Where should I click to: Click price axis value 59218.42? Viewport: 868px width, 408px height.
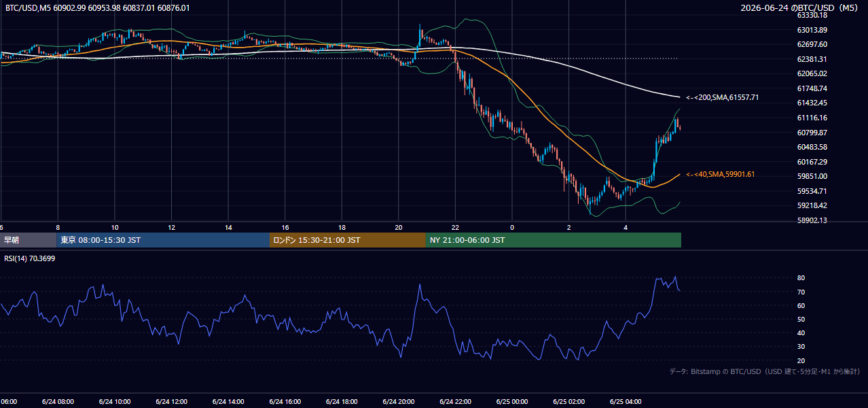coord(812,205)
